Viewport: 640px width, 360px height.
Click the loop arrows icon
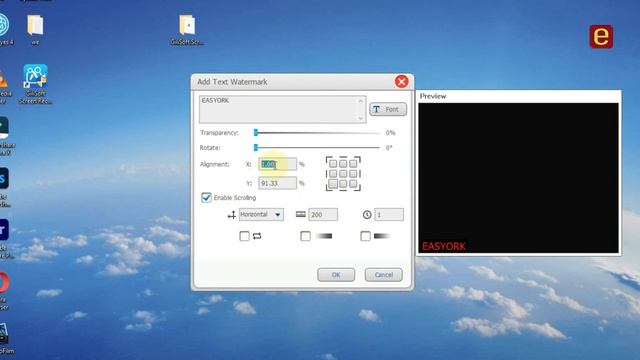tap(257, 236)
